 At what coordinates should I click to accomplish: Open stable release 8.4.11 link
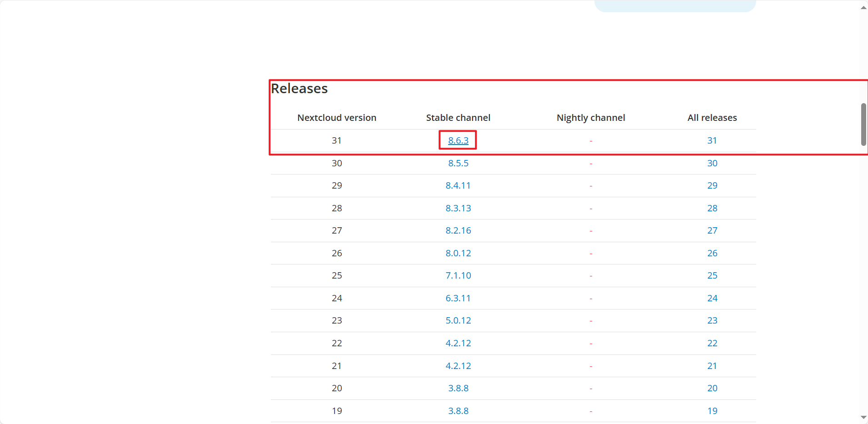point(458,185)
